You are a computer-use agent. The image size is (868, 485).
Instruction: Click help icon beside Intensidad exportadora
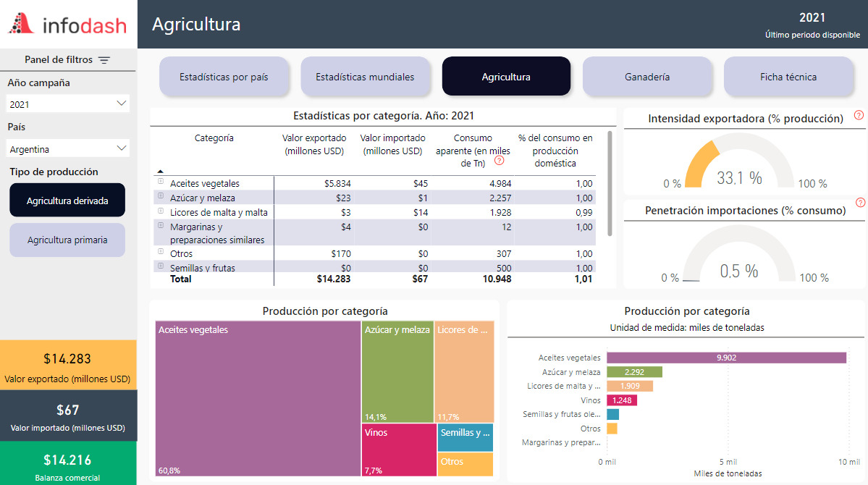(x=859, y=115)
